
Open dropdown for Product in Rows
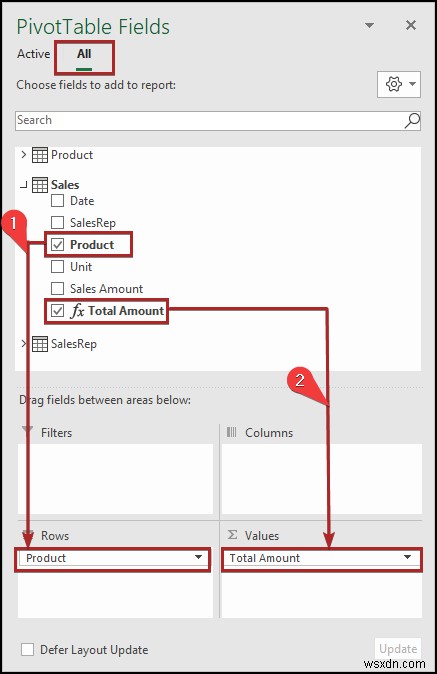(x=198, y=558)
